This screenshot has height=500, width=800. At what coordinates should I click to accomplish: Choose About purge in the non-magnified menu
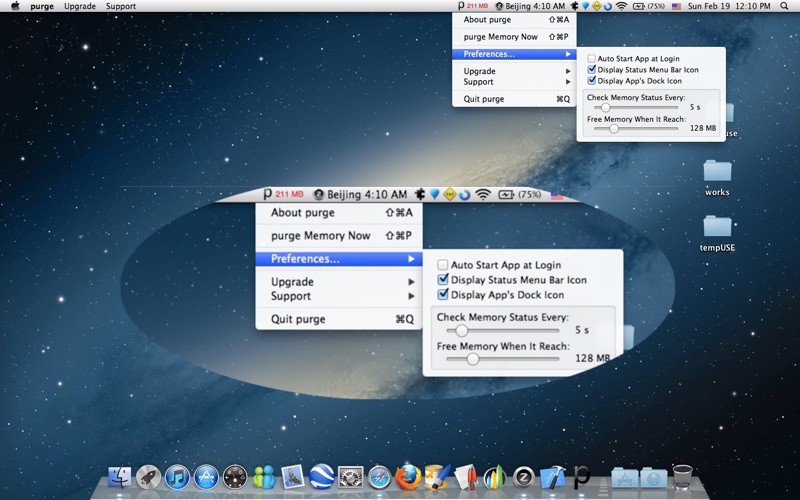(514, 19)
